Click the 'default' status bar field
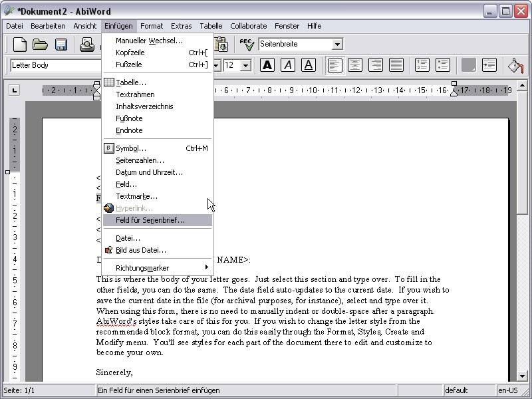This screenshot has width=532, height=399. [x=469, y=390]
